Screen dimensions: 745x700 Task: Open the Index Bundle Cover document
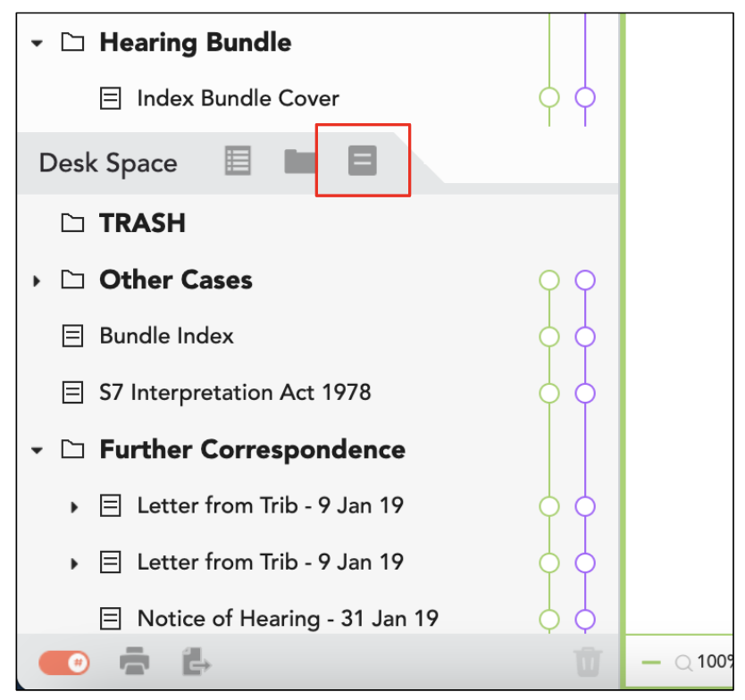tap(238, 98)
